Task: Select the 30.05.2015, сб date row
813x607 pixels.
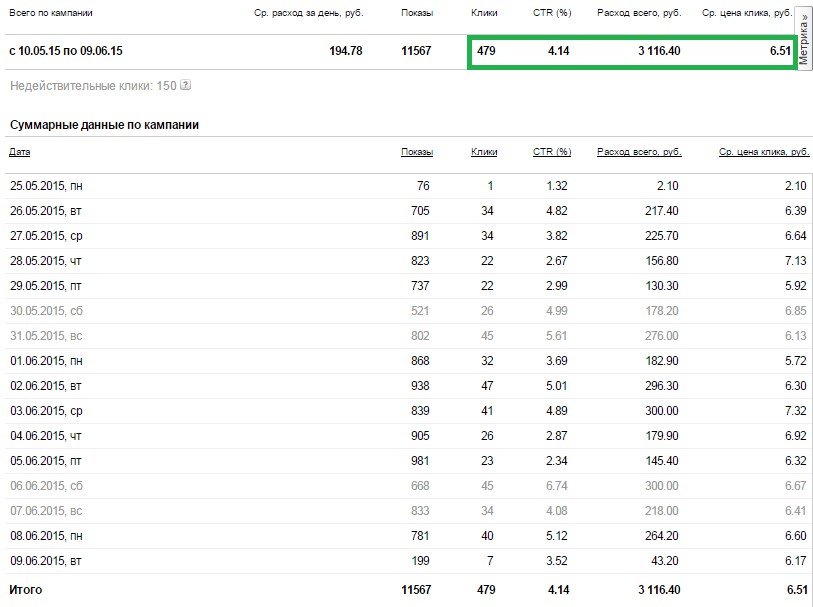Action: click(x=47, y=310)
